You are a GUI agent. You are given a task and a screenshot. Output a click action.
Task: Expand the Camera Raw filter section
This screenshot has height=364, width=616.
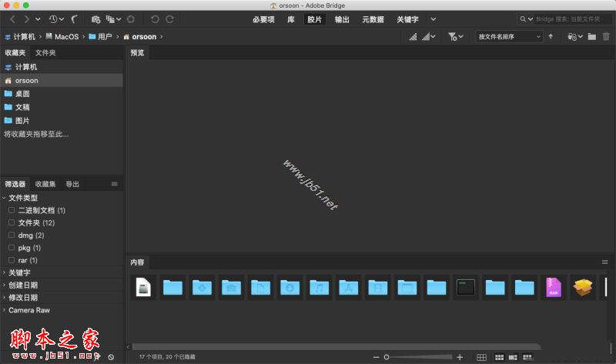tap(4, 310)
